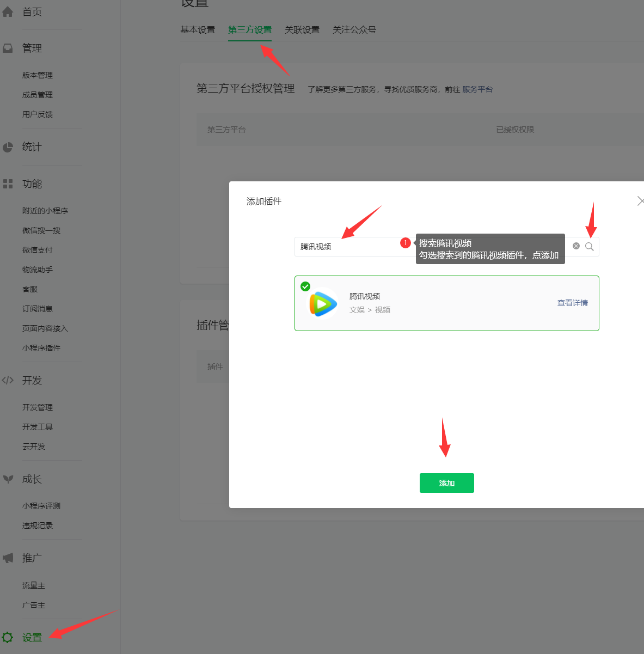Click the code brackets icon beside 开发

coord(8,380)
